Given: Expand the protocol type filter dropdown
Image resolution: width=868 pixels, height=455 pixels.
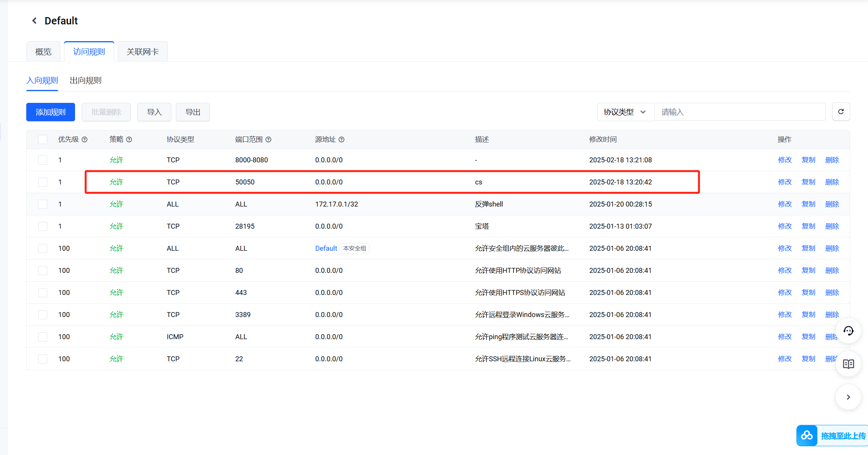Looking at the screenshot, I should [625, 112].
